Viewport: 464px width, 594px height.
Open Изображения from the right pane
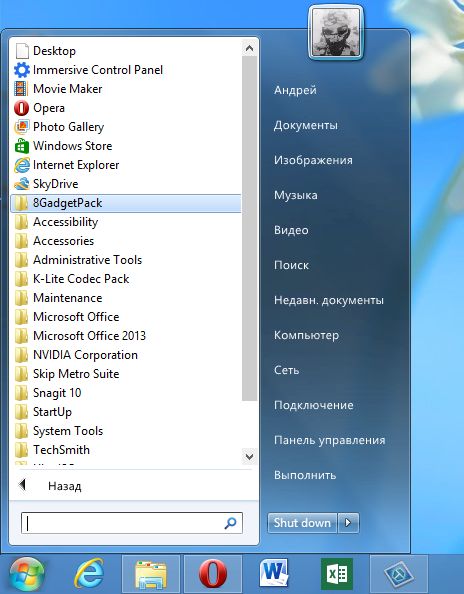pos(313,160)
